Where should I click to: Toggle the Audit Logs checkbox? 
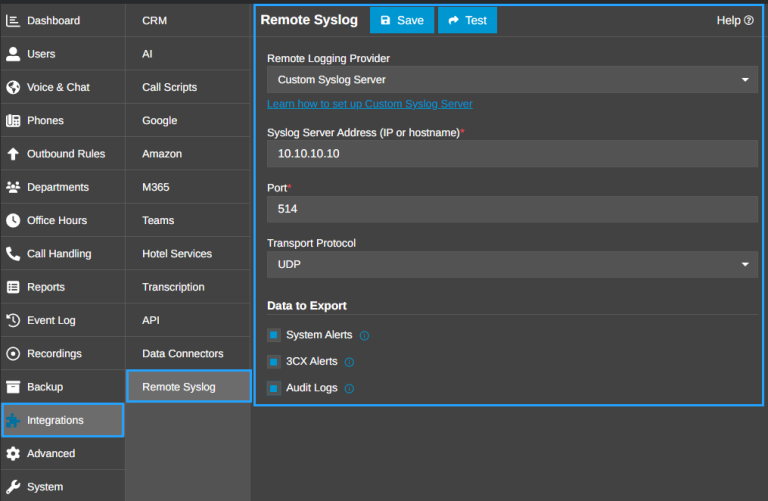tap(274, 388)
